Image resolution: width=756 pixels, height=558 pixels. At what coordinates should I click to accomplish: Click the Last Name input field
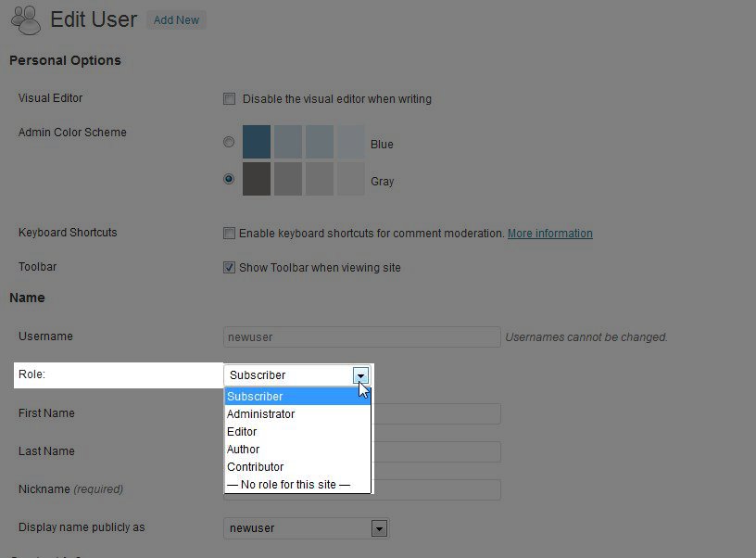[435, 451]
